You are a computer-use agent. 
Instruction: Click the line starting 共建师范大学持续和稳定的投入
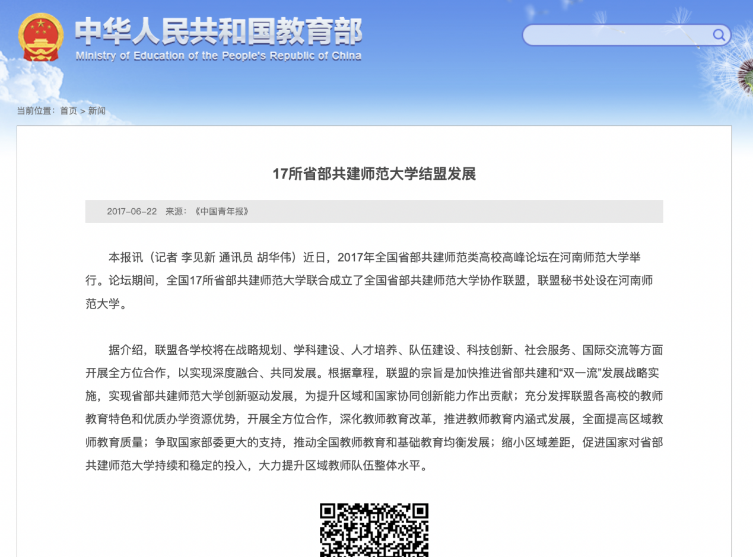click(256, 466)
